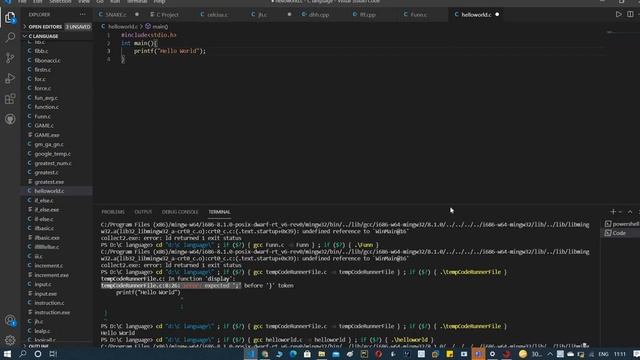The height and width of the screenshot is (360, 640).
Task: Click the Split Editor icon
Action: 630,14
